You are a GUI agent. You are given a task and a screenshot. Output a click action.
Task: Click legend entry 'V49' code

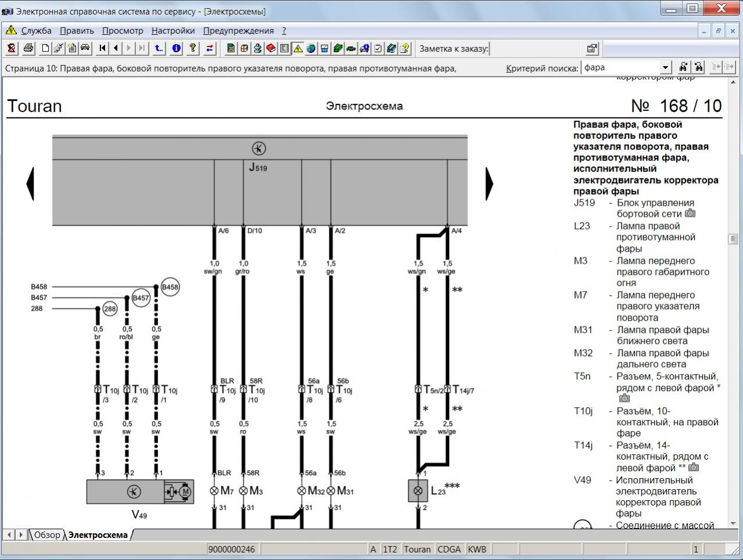pos(582,480)
